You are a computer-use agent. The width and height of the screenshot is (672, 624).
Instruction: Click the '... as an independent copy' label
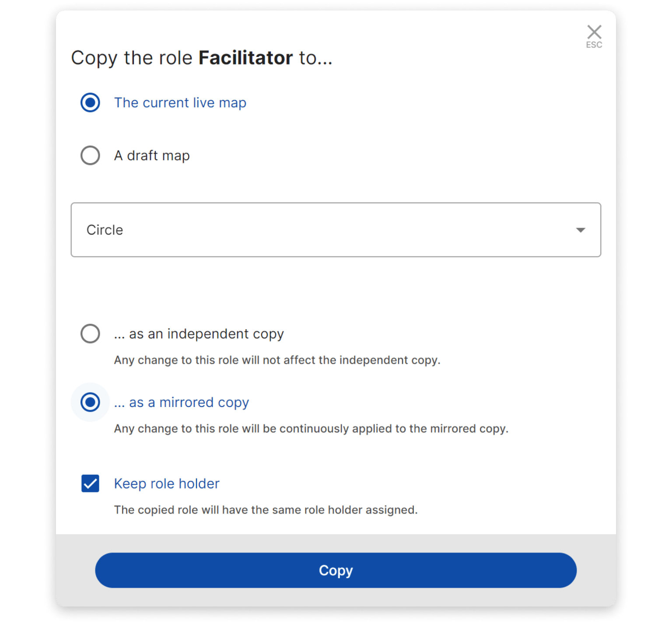199,334
